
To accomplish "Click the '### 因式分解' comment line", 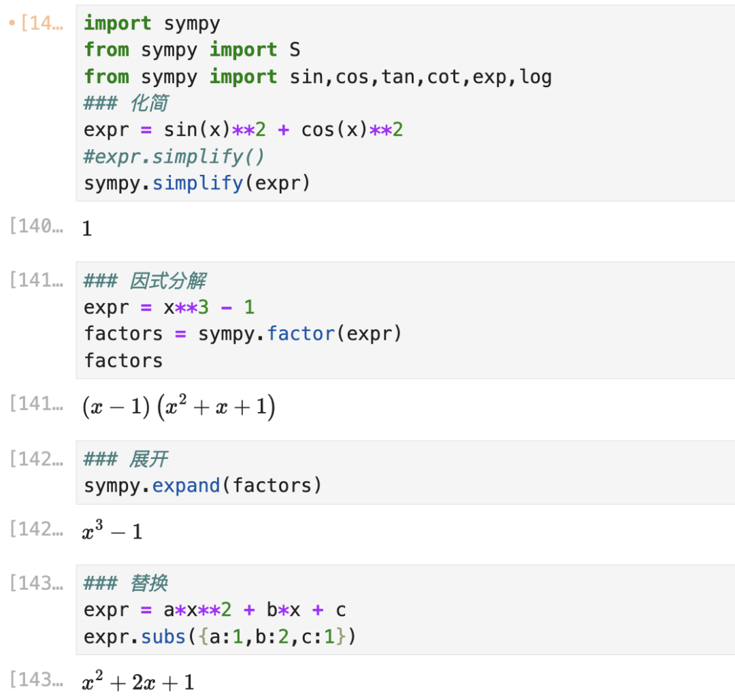I will click(144, 281).
